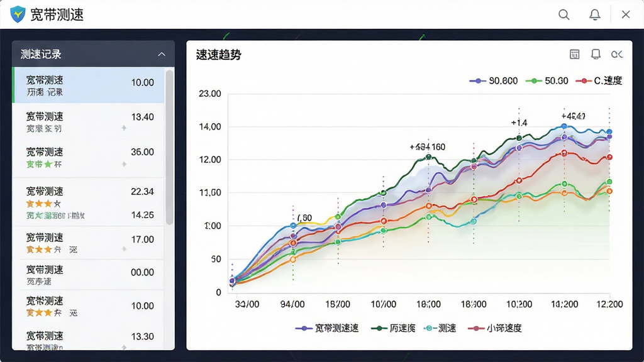Click the small arrow in 17.00 row
This screenshot has width=644, height=362.
(x=124, y=249)
